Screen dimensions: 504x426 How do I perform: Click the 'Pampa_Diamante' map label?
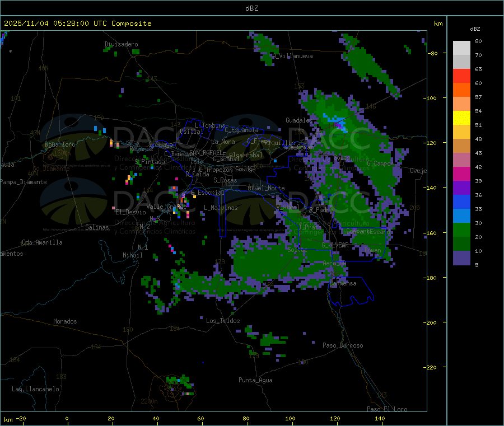tap(23, 182)
